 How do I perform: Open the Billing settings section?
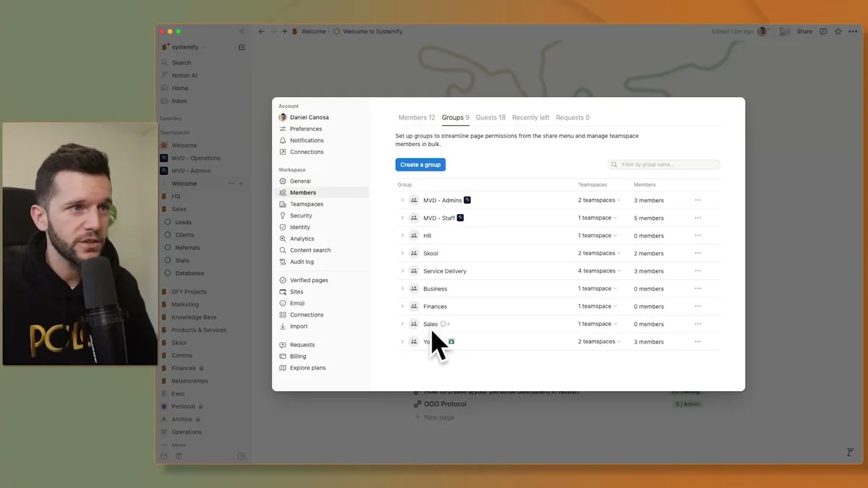pyautogui.click(x=297, y=356)
